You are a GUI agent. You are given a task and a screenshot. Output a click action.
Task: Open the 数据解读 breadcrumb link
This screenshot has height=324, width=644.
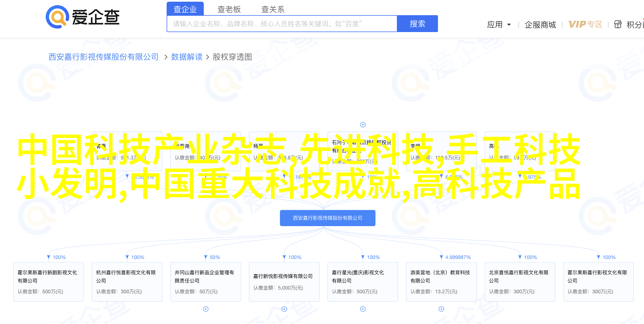[x=187, y=57]
